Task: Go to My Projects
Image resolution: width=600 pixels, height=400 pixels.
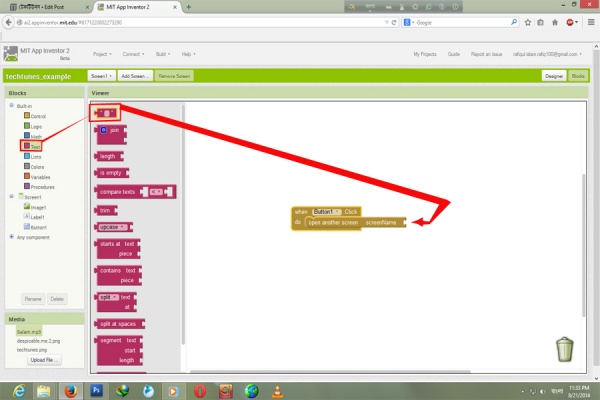Action: (425, 54)
